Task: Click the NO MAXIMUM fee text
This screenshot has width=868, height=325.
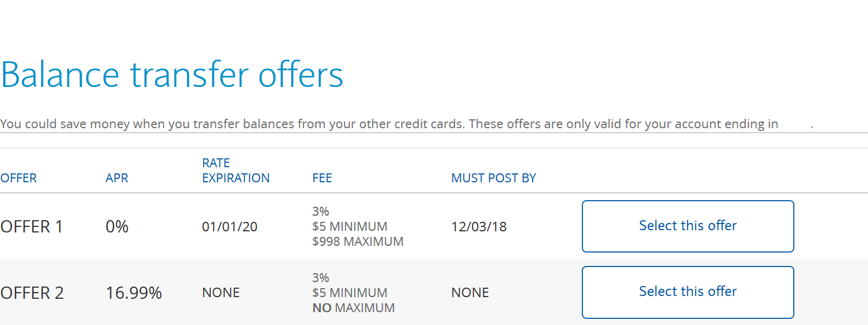Action: (x=354, y=308)
